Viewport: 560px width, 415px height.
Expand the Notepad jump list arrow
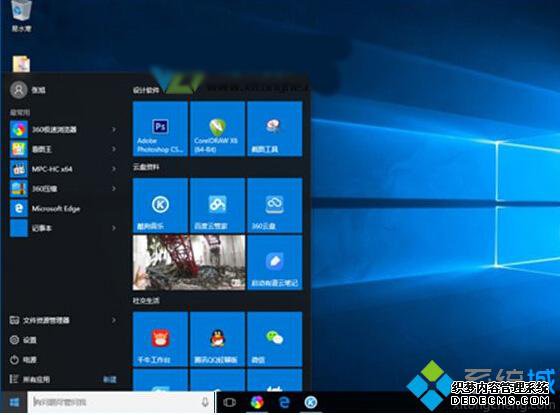(x=114, y=228)
